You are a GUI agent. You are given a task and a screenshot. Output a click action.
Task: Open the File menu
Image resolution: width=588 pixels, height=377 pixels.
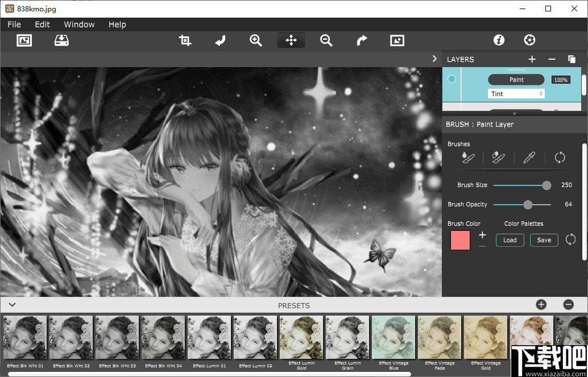point(14,24)
